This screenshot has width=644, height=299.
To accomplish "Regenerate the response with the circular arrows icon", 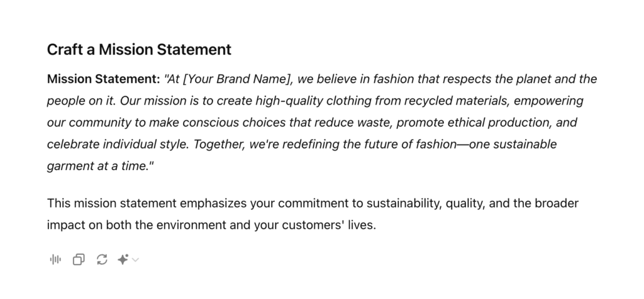I will pos(102,259).
